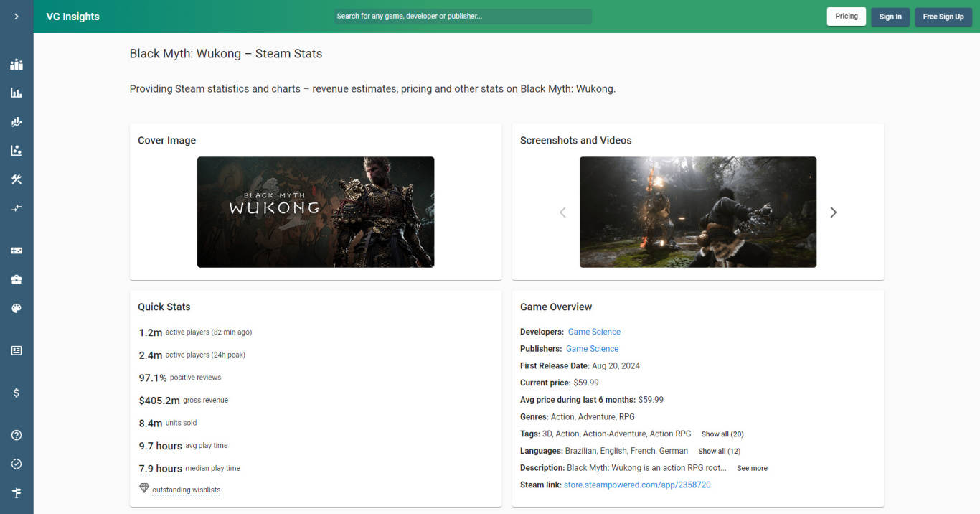Click the dollar sign icon in sidebar
The width and height of the screenshot is (980, 514).
coord(17,393)
